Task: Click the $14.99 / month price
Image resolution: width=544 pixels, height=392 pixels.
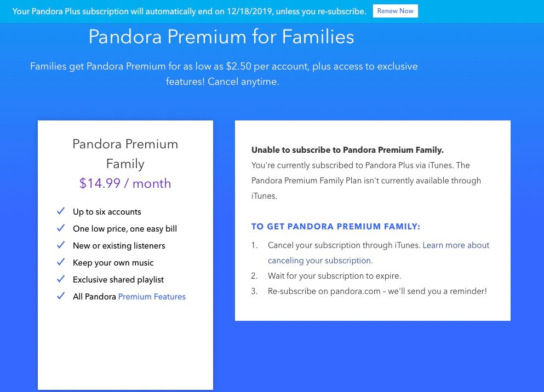Action: coord(125,183)
